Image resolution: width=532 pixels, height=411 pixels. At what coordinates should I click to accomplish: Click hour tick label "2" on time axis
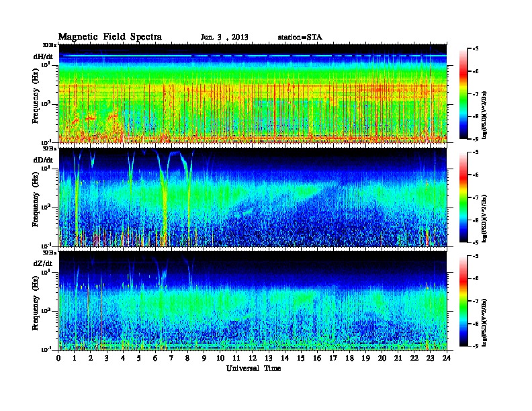91,358
